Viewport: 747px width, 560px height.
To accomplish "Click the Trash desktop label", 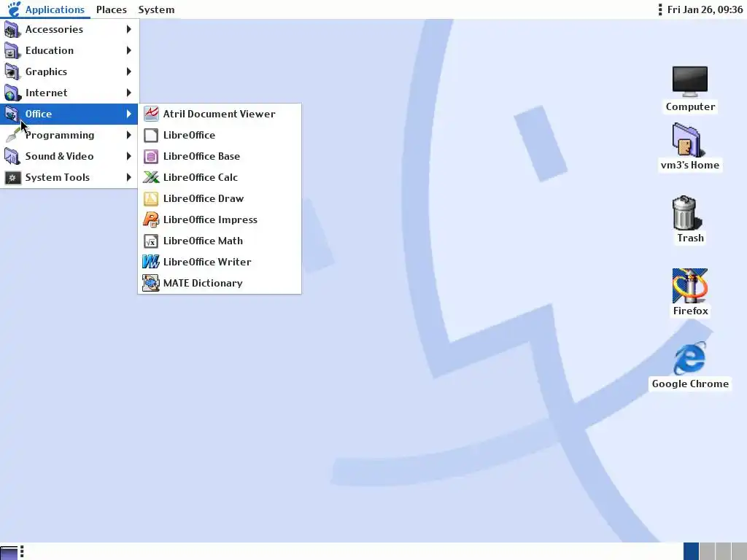I will 690,238.
